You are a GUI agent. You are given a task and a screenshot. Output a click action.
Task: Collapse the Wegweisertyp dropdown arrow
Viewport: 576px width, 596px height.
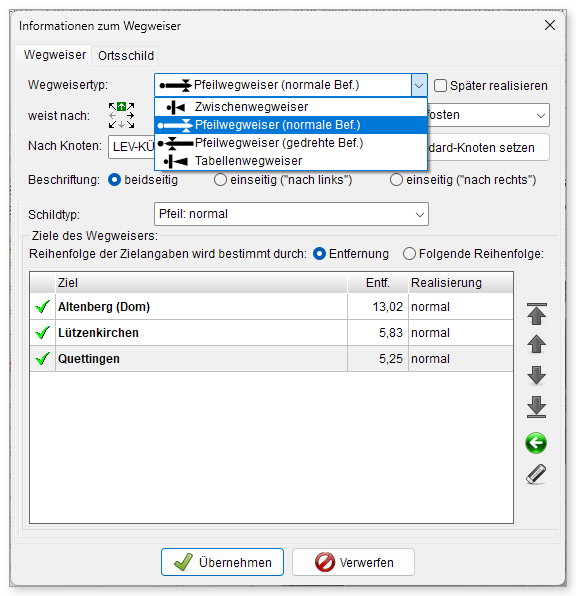419,85
